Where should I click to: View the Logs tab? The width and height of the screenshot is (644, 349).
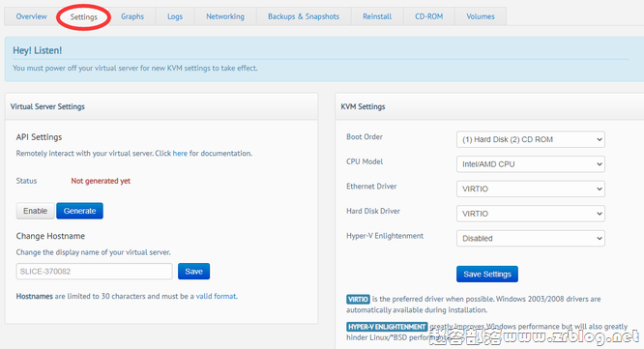175,16
